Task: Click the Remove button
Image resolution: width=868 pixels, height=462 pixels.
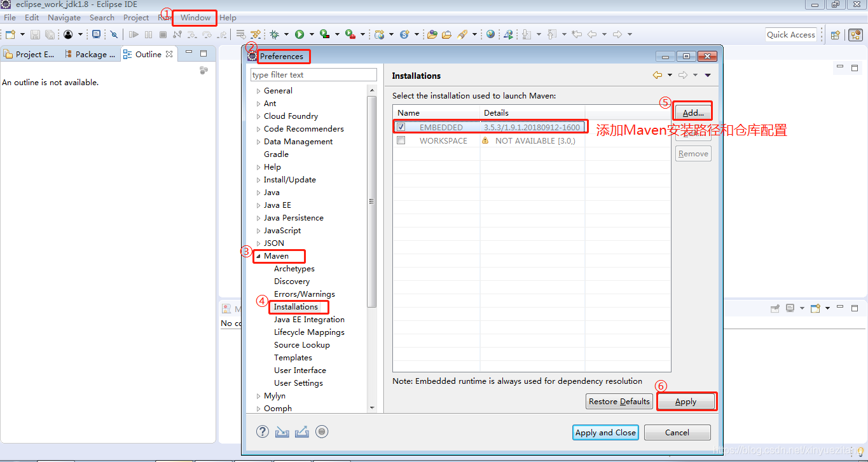Action: tap(693, 153)
